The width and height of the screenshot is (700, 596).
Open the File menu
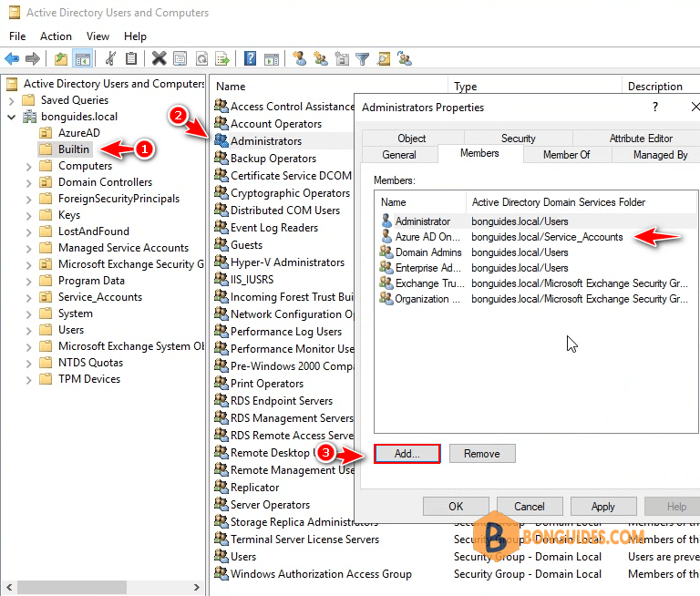(x=17, y=36)
